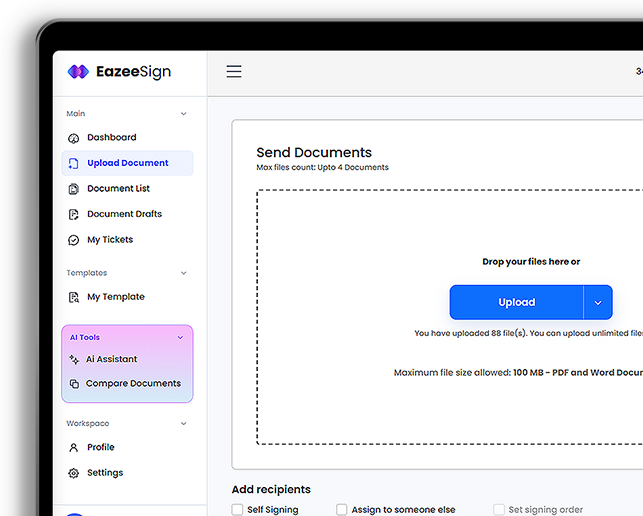Collapse the Templates section chevron
643x516 pixels.
click(x=184, y=273)
